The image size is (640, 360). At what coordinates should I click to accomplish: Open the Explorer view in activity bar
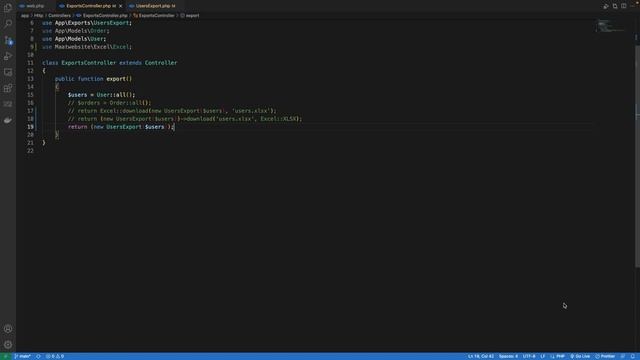(x=8, y=8)
